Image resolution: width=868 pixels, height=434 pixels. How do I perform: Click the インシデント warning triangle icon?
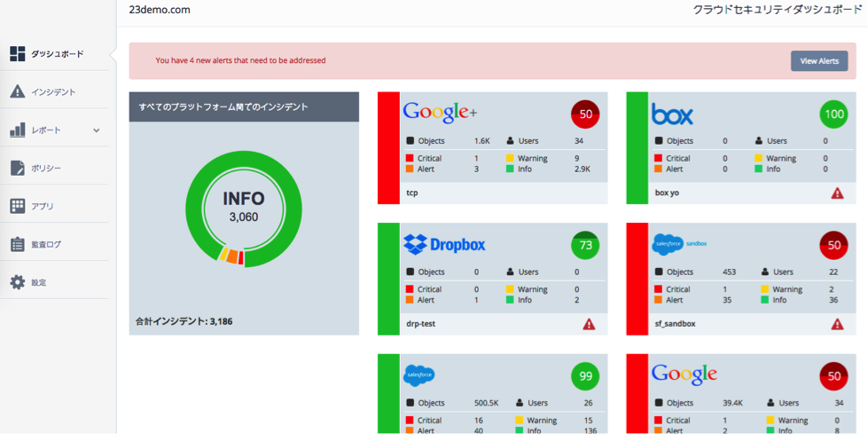click(18, 91)
